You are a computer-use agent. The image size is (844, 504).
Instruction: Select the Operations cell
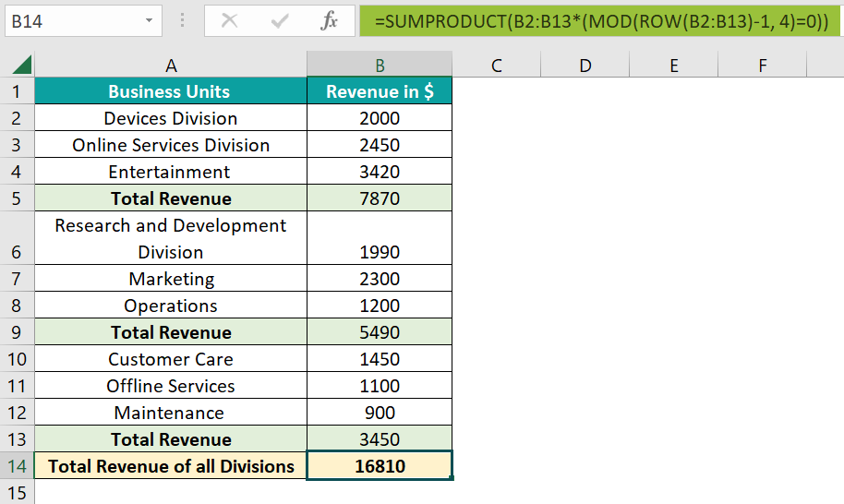171,305
